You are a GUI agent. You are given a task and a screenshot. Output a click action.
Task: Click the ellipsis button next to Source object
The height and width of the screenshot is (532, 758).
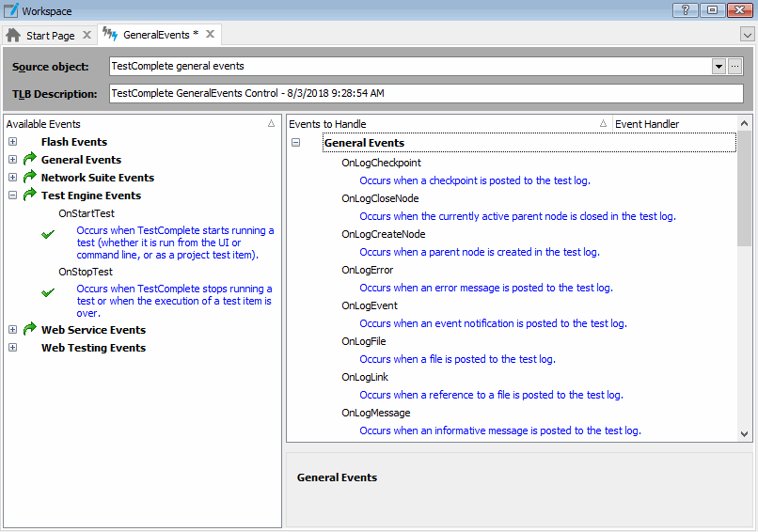pos(735,67)
